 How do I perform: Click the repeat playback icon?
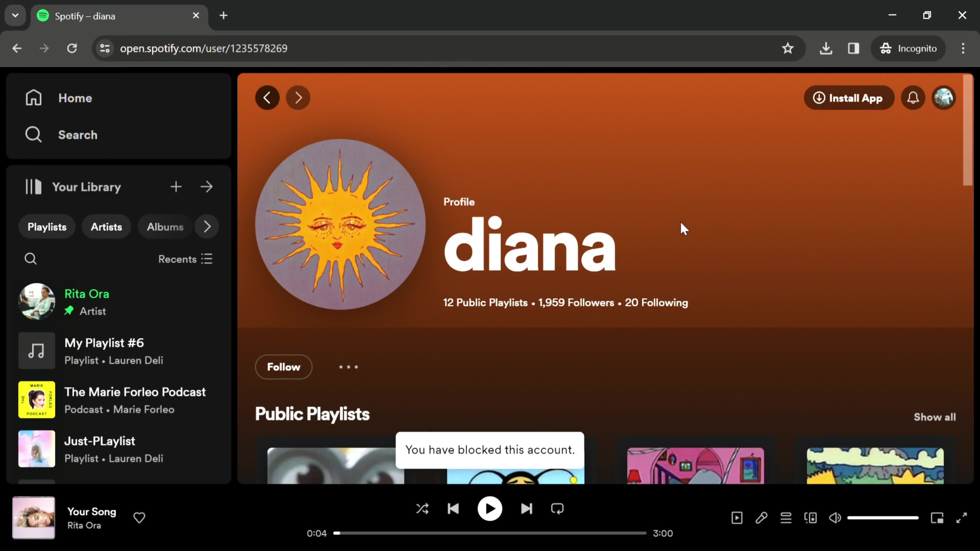pos(557,509)
